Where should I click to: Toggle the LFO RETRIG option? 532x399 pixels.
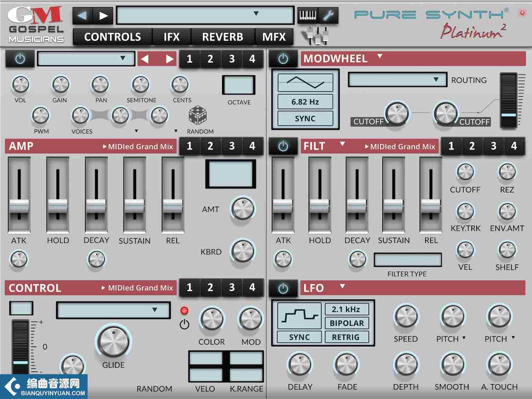coord(347,337)
